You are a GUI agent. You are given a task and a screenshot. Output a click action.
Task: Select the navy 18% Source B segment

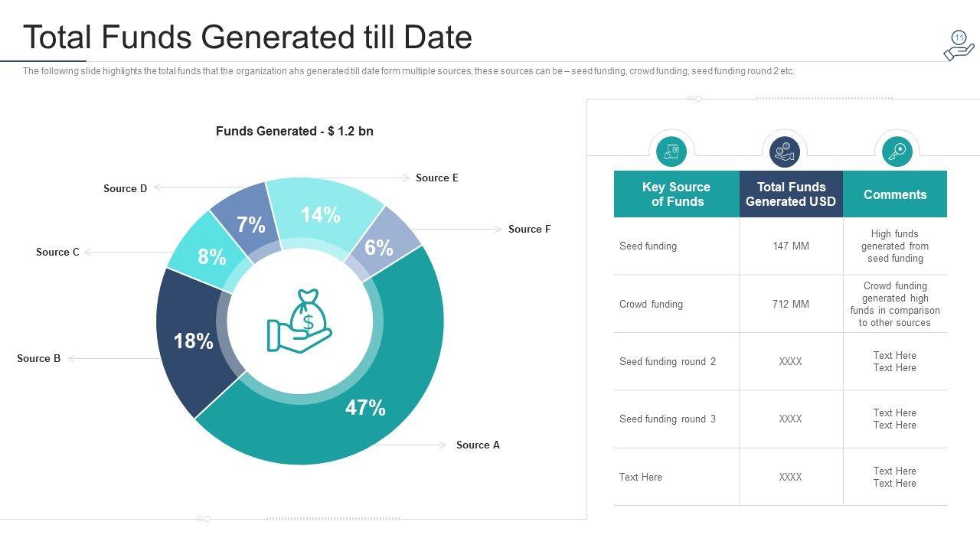tap(191, 341)
